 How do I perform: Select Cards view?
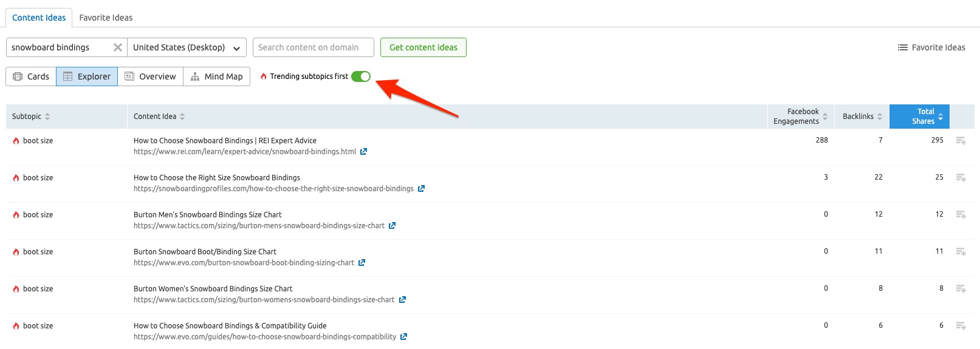[x=31, y=76]
